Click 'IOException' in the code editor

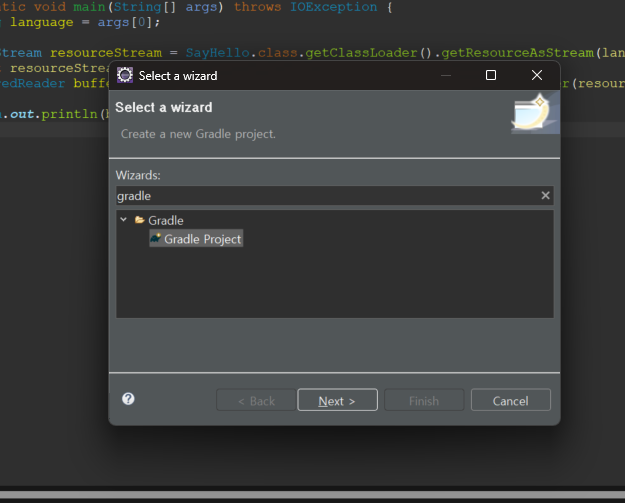(x=333, y=7)
